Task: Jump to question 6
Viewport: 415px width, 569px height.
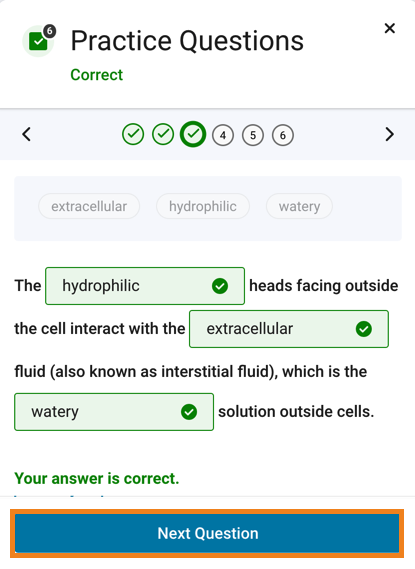Action: [x=283, y=135]
